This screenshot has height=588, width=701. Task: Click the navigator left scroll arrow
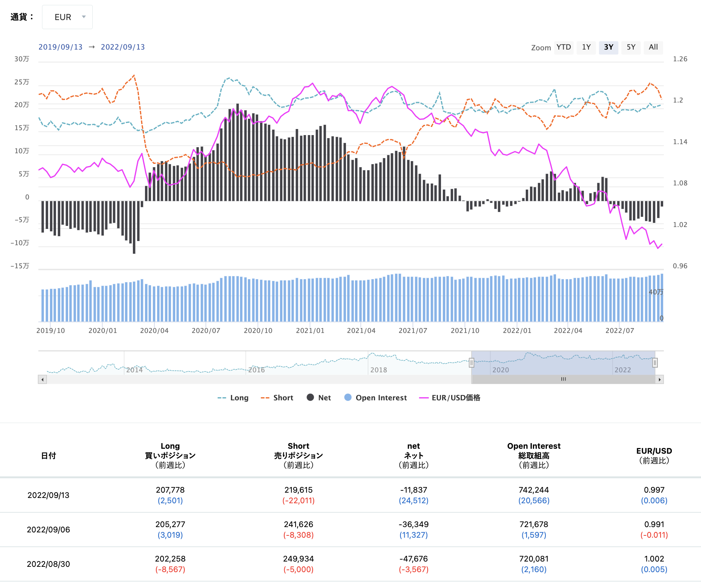click(x=42, y=380)
